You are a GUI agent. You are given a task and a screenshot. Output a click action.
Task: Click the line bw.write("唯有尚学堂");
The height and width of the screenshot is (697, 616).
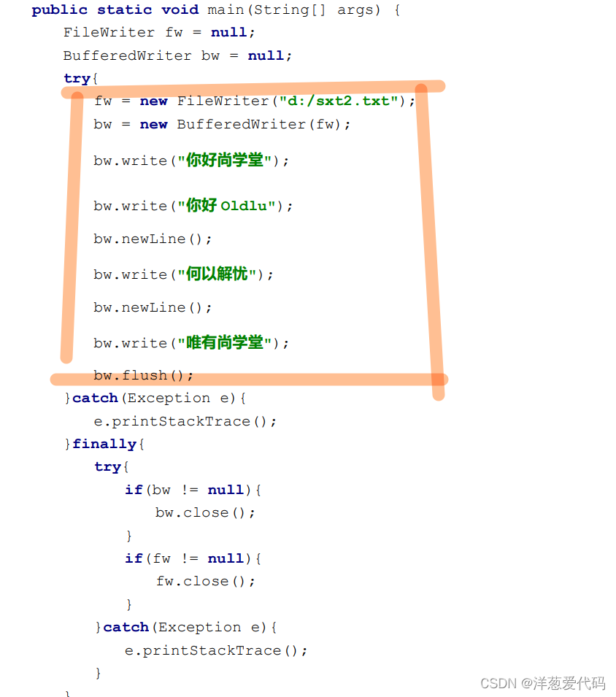tap(191, 343)
